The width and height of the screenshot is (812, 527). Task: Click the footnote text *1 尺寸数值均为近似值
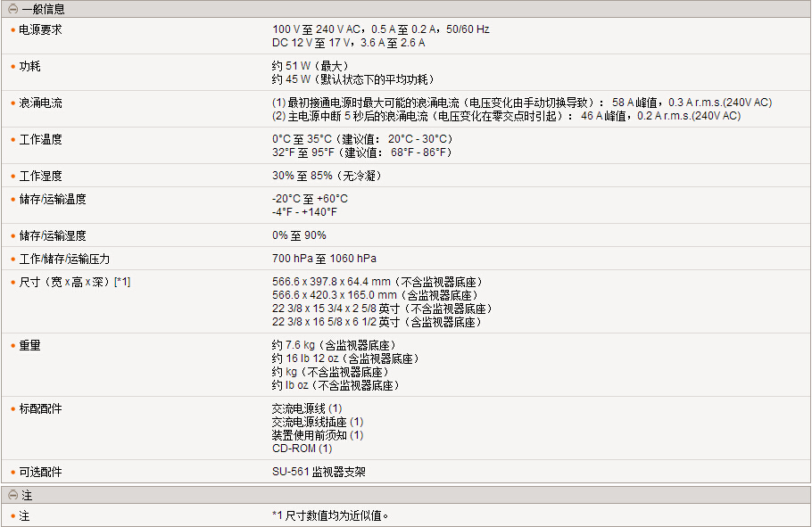(330, 516)
